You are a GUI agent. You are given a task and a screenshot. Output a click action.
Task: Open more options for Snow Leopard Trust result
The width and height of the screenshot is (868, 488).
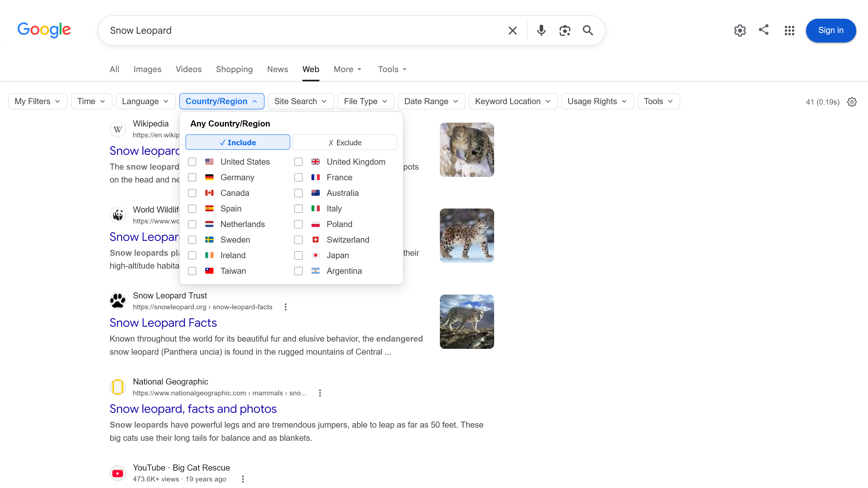[285, 307]
